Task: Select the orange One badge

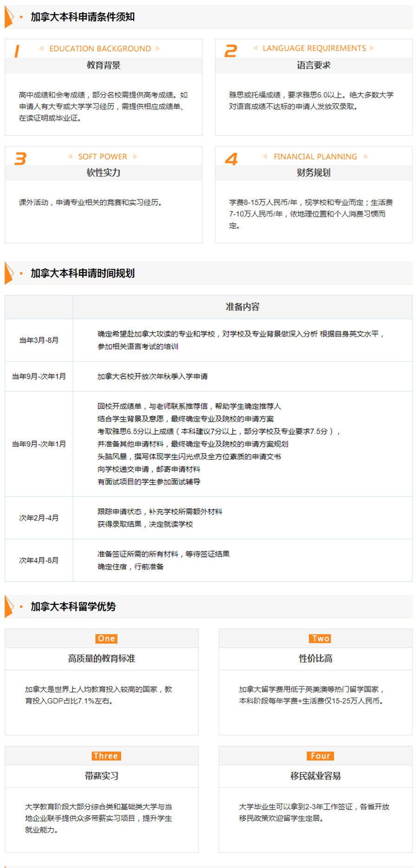Action: click(106, 639)
